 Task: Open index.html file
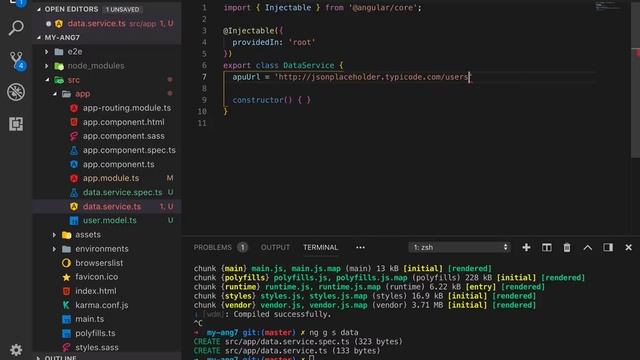[x=107, y=291]
